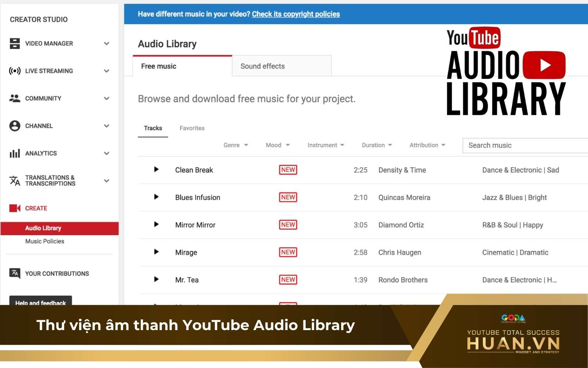Click artist Density & Time
588x368 pixels.
402,170
